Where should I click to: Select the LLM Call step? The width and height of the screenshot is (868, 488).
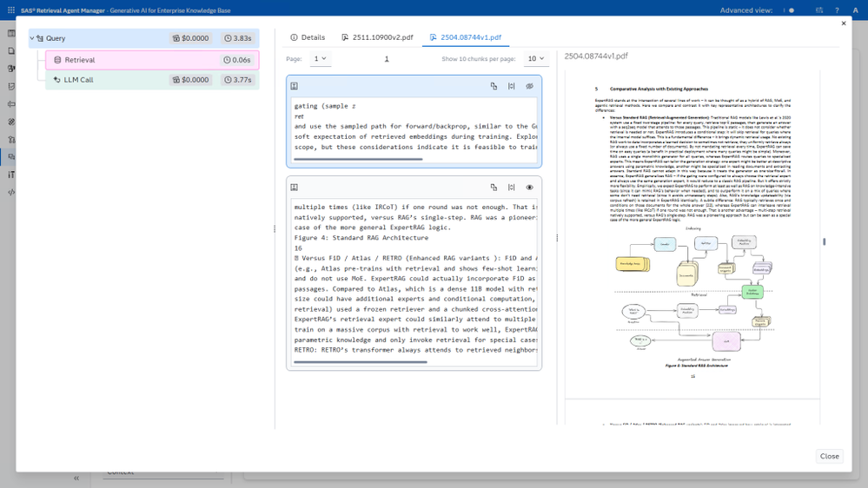tap(152, 80)
